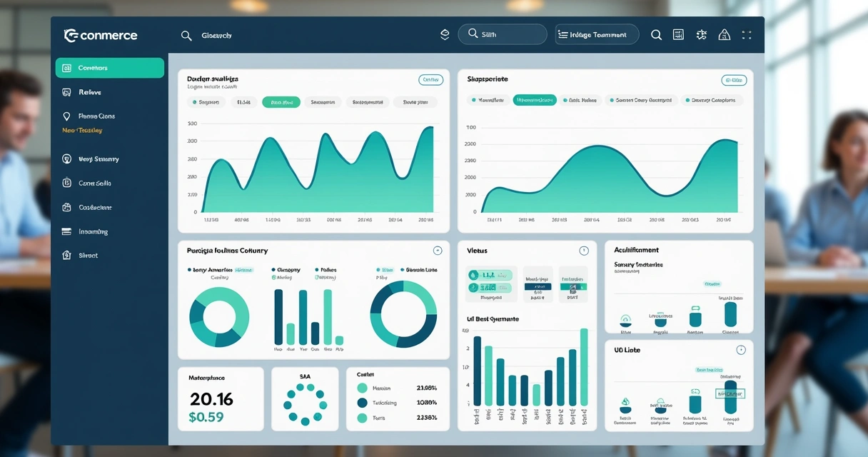Select the highlighted teal filter pill in Shopsperiate chart
The width and height of the screenshot is (868, 457).
(534, 100)
